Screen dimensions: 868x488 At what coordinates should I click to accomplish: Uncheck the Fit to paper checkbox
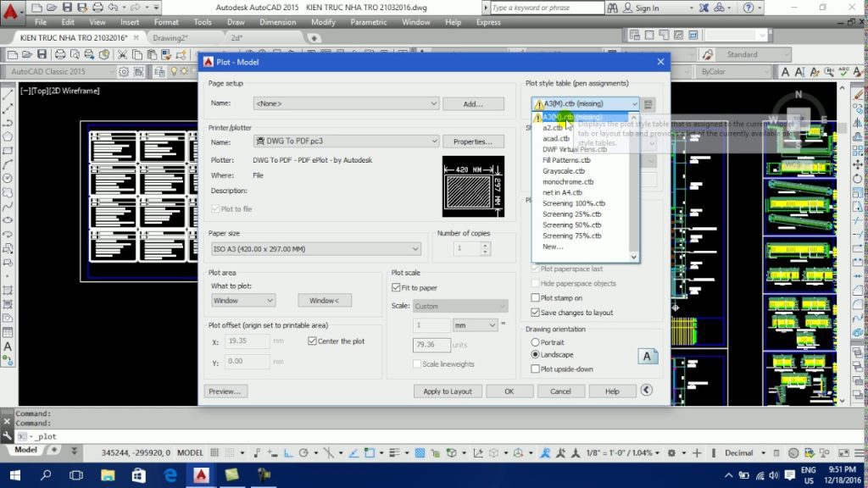tap(396, 288)
